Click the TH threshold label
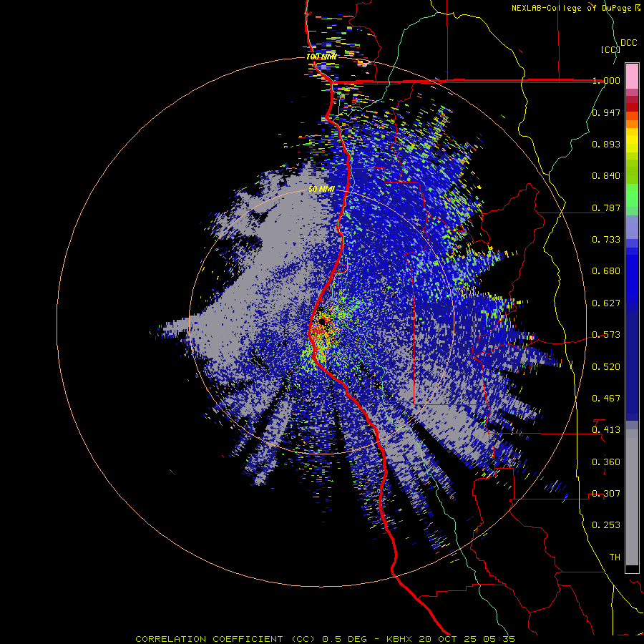This screenshot has width=644, height=644. pos(615,557)
